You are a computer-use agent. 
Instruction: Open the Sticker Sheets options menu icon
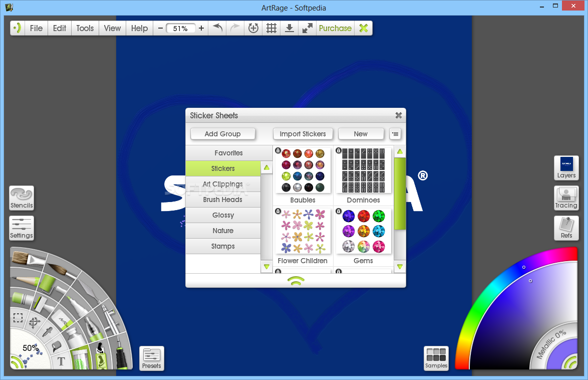coord(395,134)
